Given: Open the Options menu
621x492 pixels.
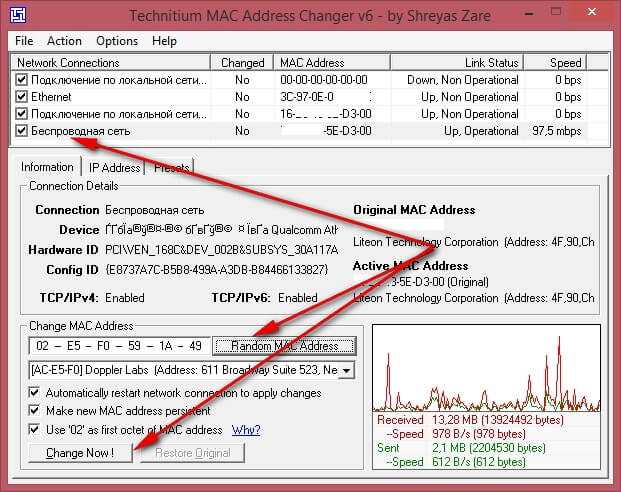Looking at the screenshot, I should (117, 41).
